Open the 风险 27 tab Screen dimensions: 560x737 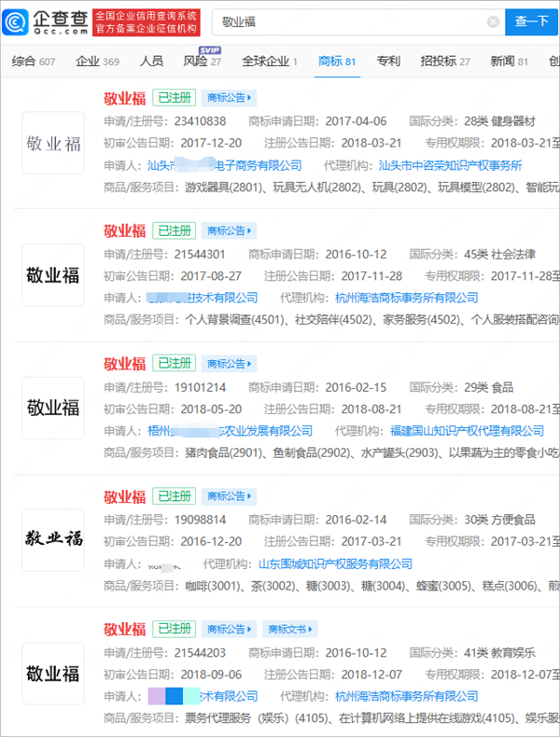[203, 62]
